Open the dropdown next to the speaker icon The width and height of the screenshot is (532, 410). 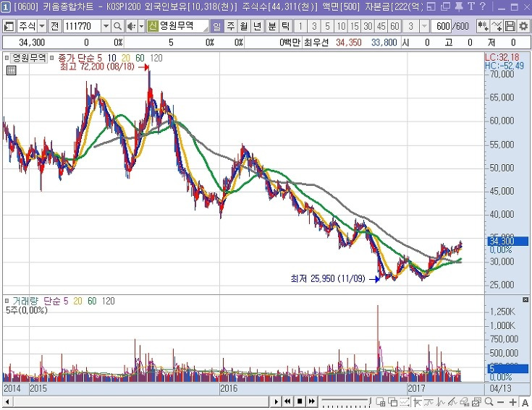[141, 26]
